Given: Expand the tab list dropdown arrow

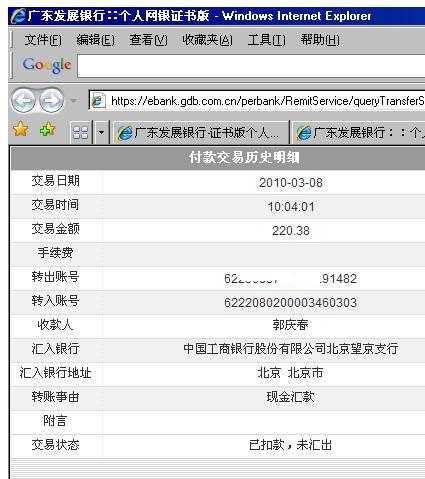Looking at the screenshot, I should (x=101, y=133).
